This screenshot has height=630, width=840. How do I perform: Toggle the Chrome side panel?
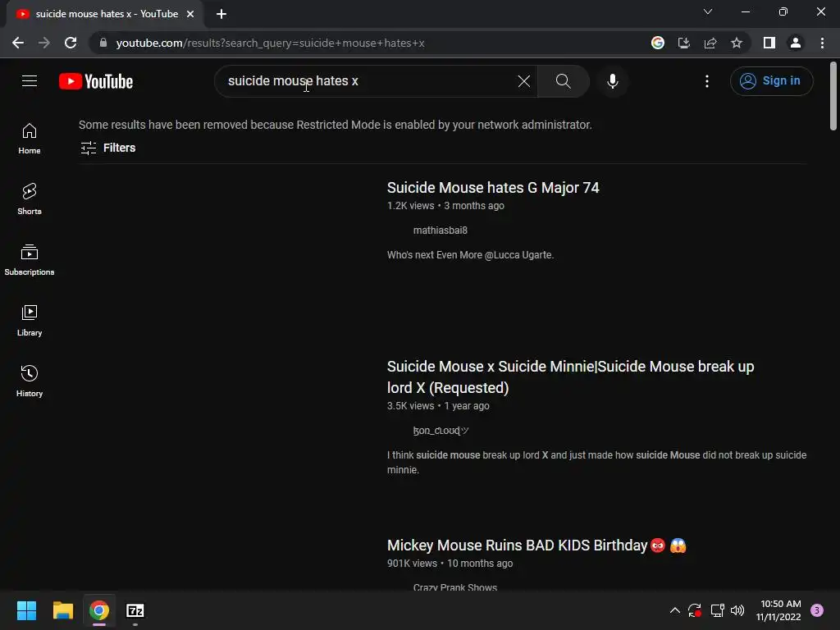(769, 43)
